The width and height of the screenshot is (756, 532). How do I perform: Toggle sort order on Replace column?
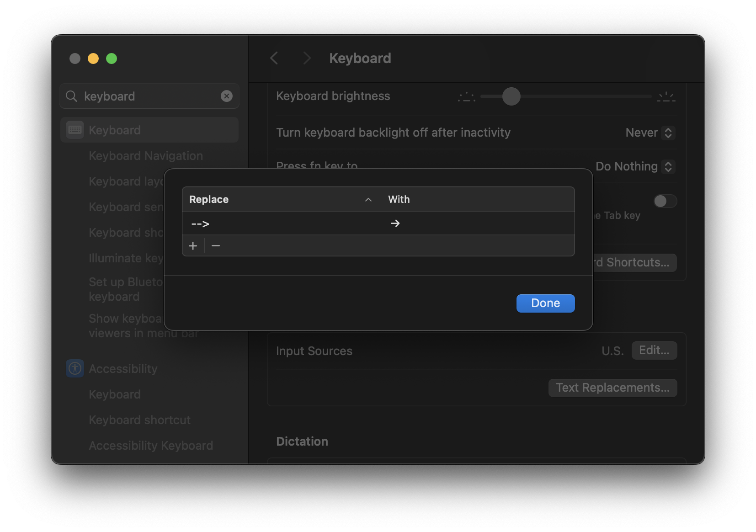(368, 200)
